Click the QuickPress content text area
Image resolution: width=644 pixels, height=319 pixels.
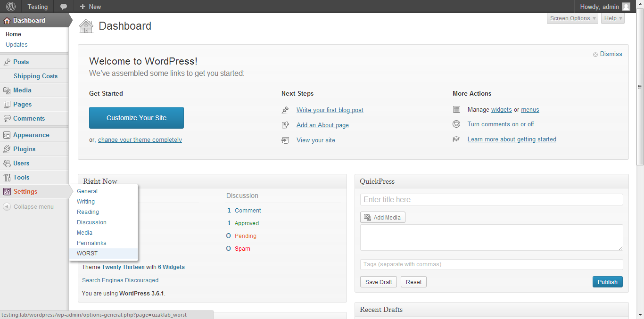point(491,237)
